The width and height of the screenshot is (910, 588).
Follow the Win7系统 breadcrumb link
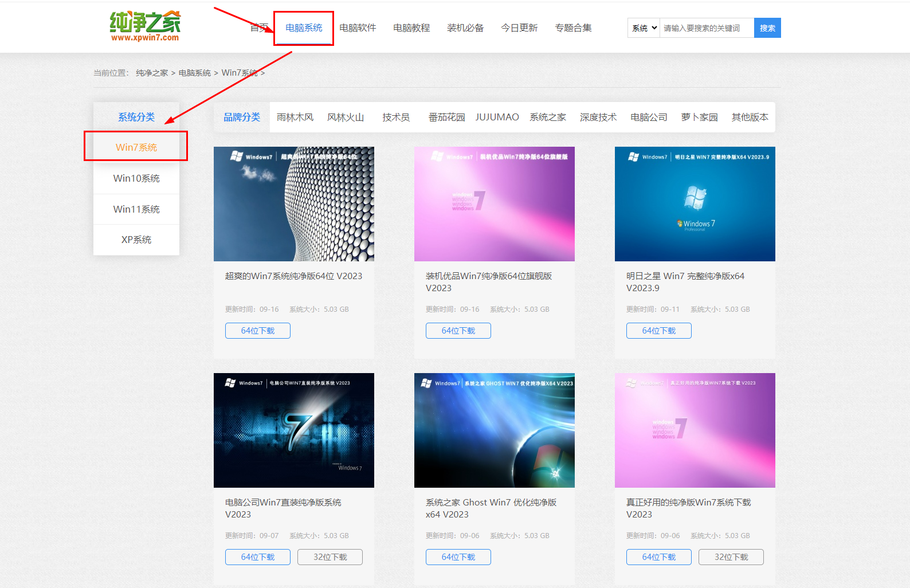(240, 73)
